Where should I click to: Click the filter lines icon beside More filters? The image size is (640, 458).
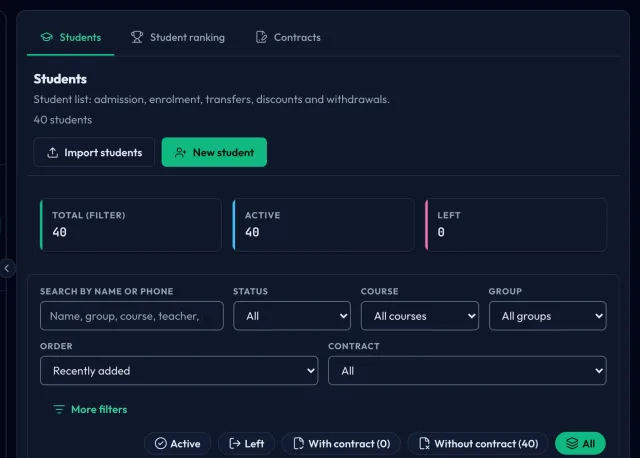[x=59, y=409]
